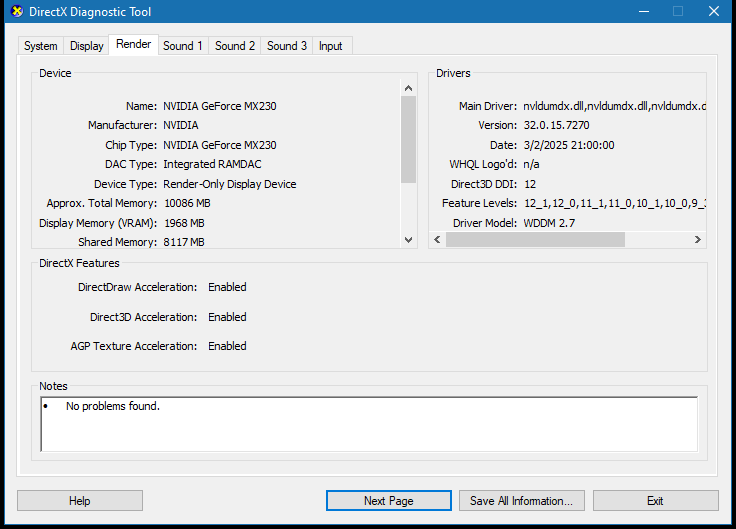The width and height of the screenshot is (736, 529).
Task: Click the Feature Levels value list
Action: coord(615,203)
